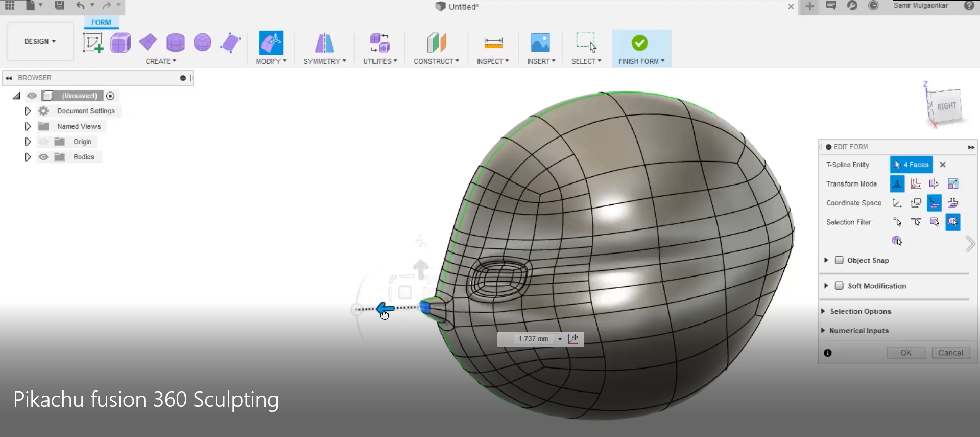The height and width of the screenshot is (437, 980).
Task: Toggle visibility of the Bodies folder
Action: [43, 157]
